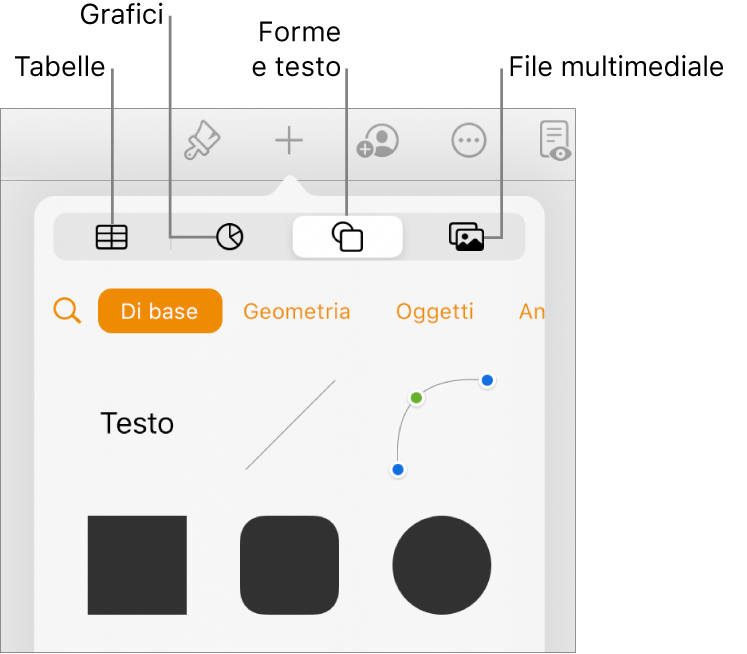The width and height of the screenshot is (747, 654).
Task: Open the Geometria shape category
Action: (297, 311)
